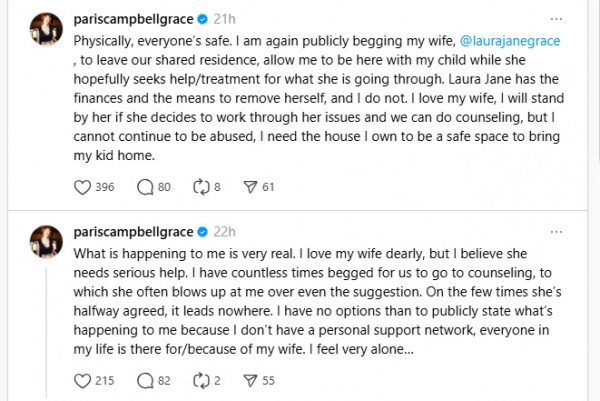The width and height of the screenshot is (600, 401).
Task: Like the post posted 21h ago
Action: pyautogui.click(x=84, y=185)
